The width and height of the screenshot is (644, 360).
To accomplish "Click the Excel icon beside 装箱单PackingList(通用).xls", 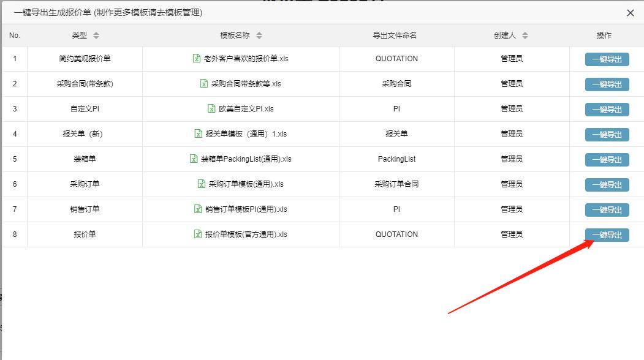I will tap(194, 159).
